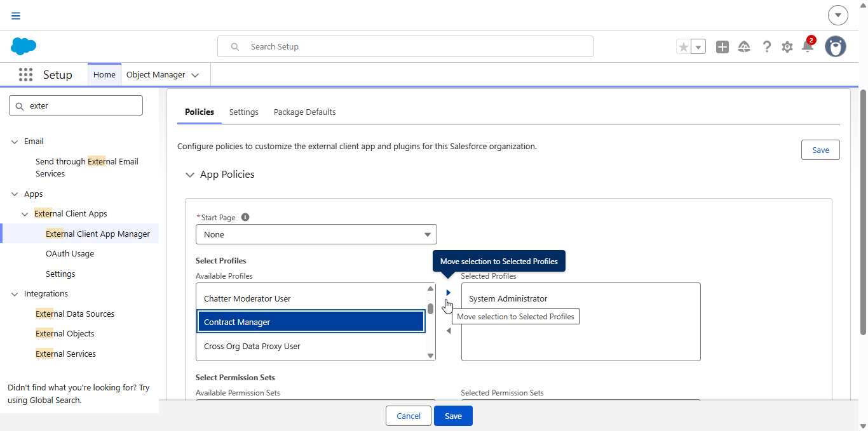Open the global actions plus icon

722,47
